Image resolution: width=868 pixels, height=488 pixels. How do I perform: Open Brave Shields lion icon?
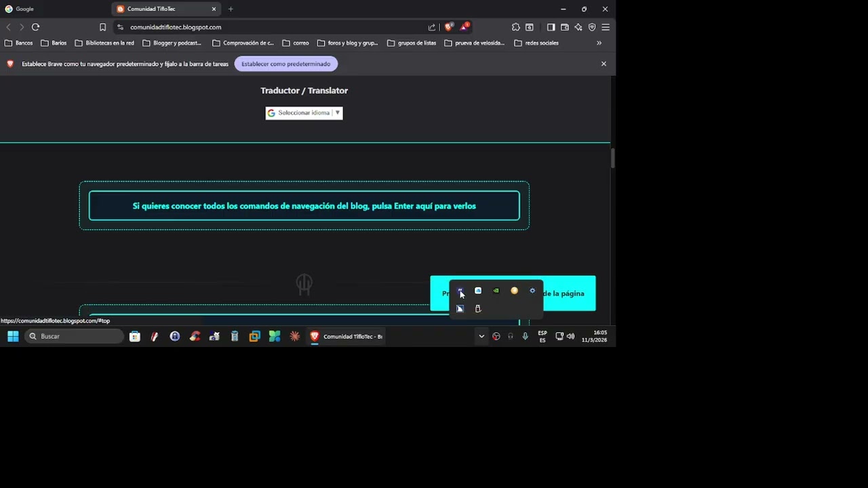click(448, 27)
